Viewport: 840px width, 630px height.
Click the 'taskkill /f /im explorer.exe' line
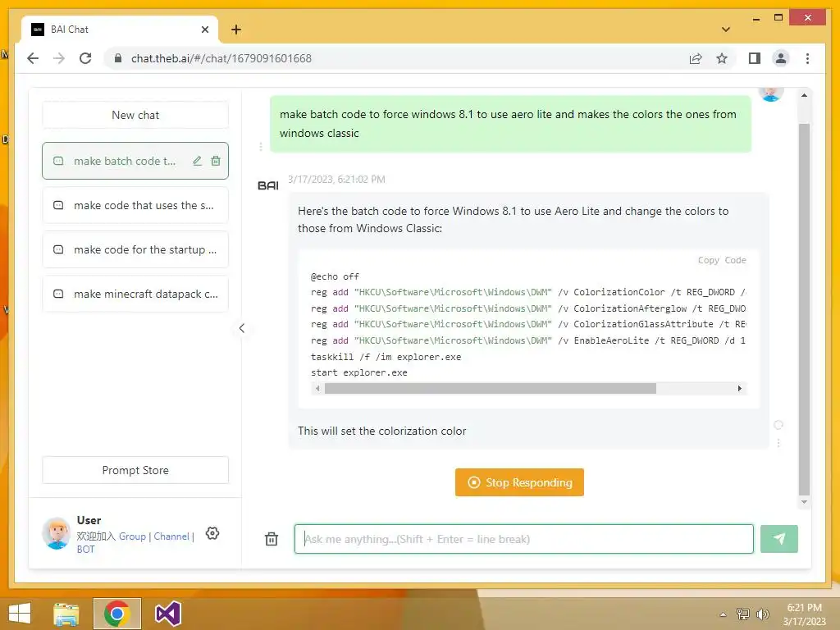click(386, 357)
